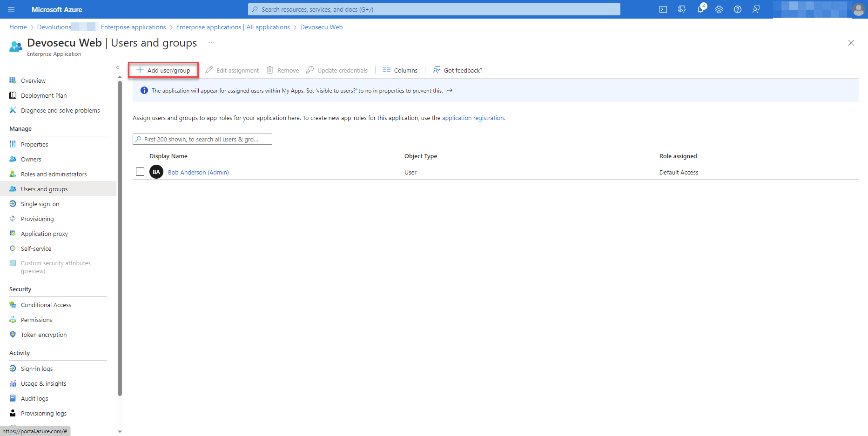Open the directories and subscriptions filter icon
This screenshot has width=868, height=436.
pos(682,9)
